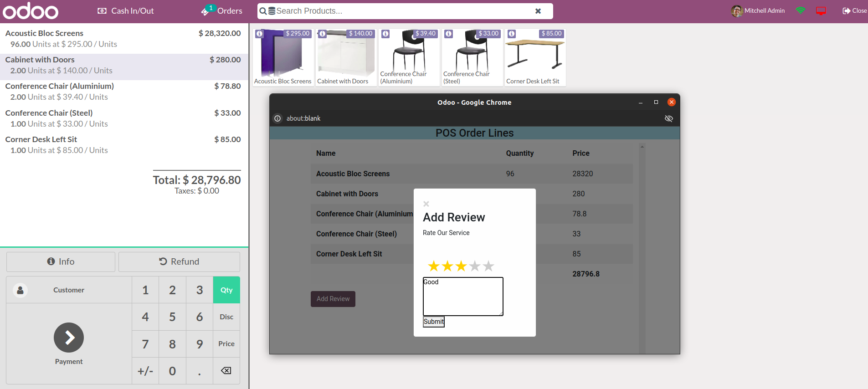868x389 pixels.
Task: Tap the decimal point numpad key
Action: point(200,371)
